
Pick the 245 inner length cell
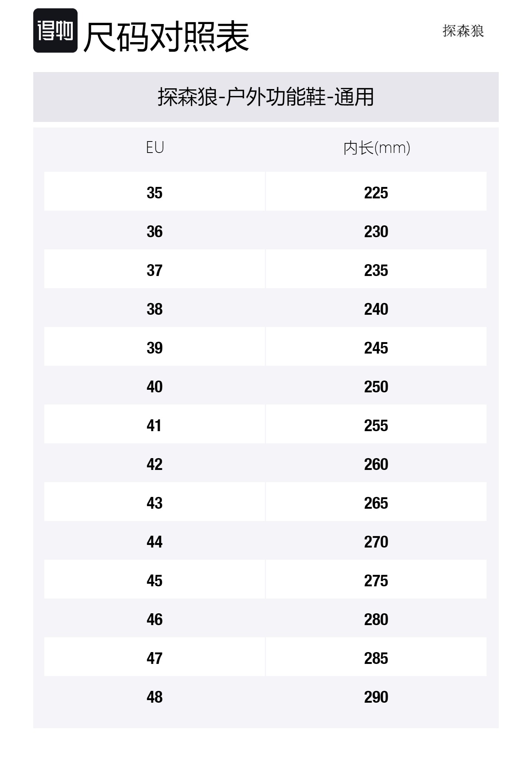point(376,348)
